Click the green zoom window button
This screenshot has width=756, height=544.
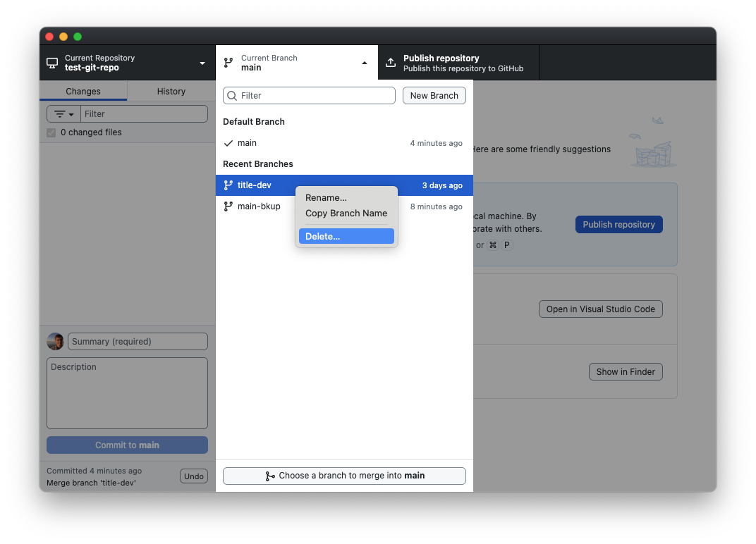(78, 37)
